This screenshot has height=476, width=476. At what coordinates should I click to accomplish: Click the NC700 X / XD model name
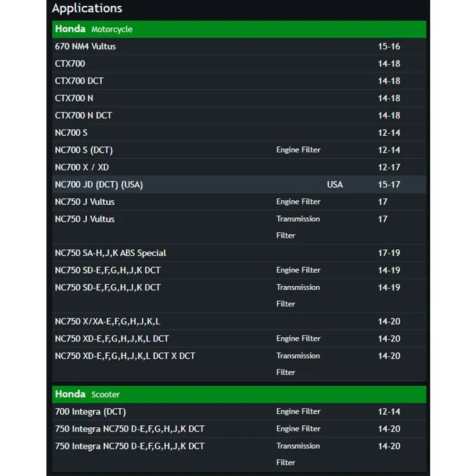point(82,168)
